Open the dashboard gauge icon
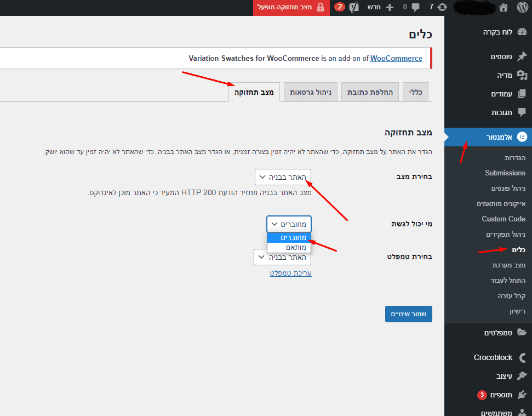The image size is (532, 416). (x=522, y=32)
